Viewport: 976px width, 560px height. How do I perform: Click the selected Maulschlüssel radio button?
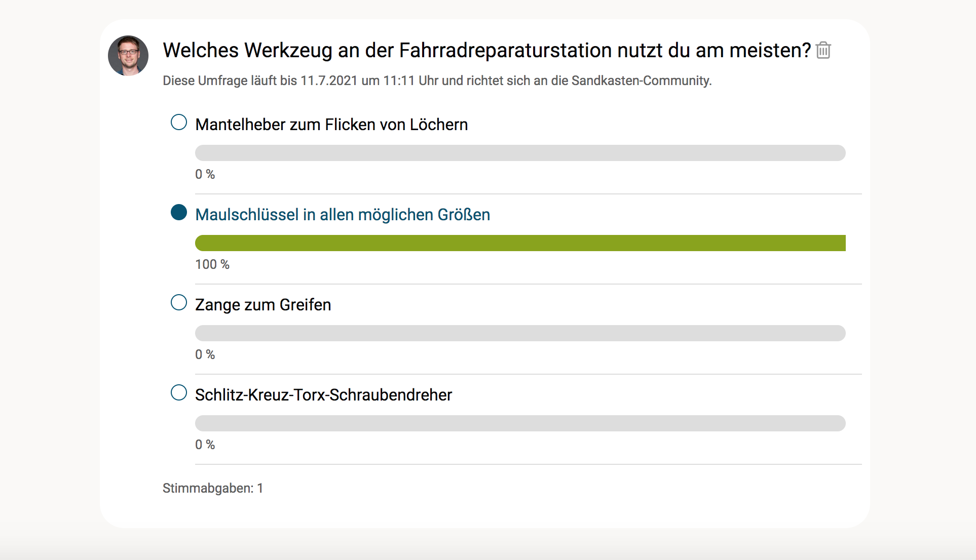coord(179,213)
